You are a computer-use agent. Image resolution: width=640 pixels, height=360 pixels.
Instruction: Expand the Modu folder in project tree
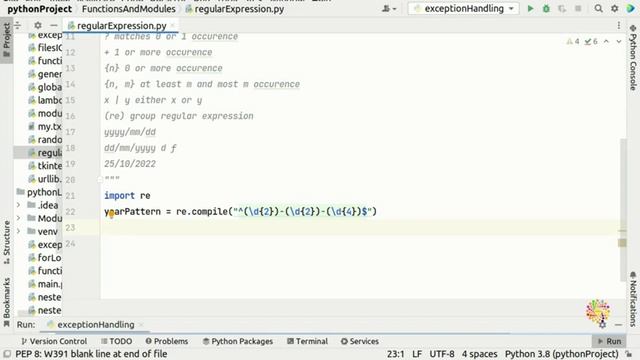18,218
